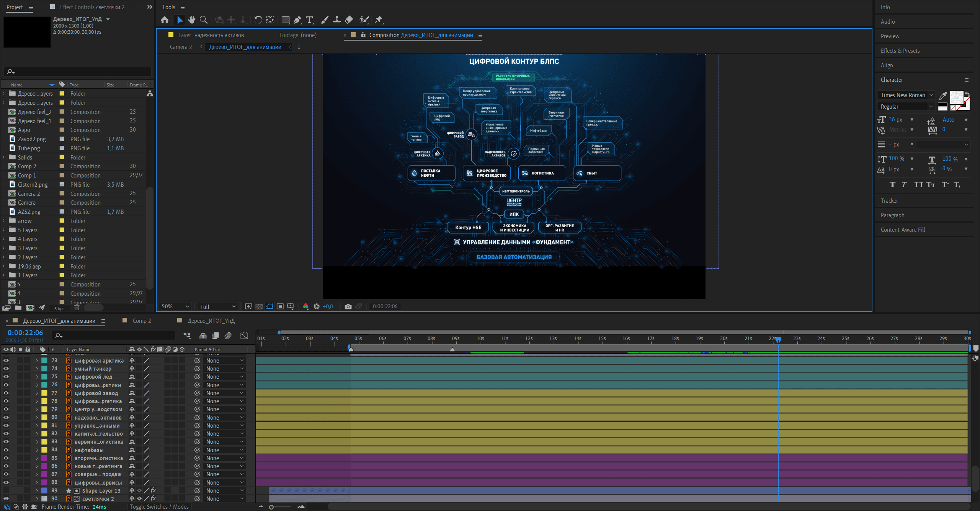980x511 pixels.
Task: Pick the Horizontal Type tool
Action: 309,20
